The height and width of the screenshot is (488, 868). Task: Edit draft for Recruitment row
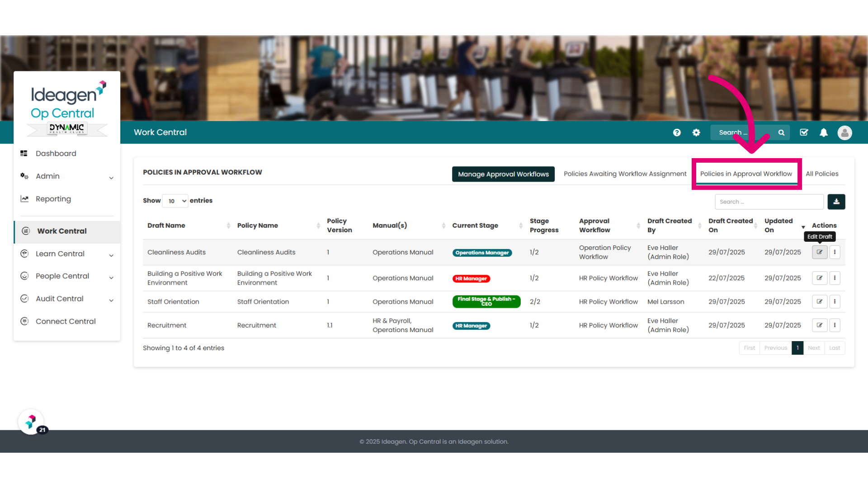pyautogui.click(x=820, y=325)
